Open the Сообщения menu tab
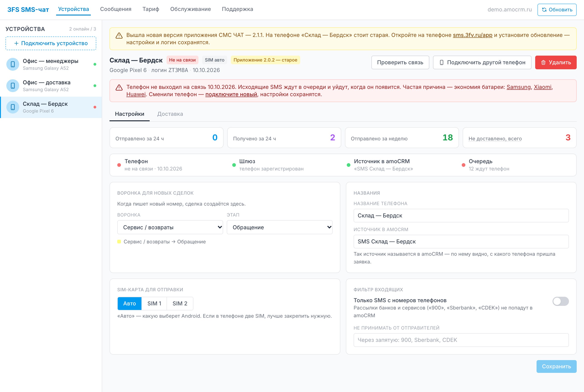The height and width of the screenshot is (392, 584). pos(116,9)
